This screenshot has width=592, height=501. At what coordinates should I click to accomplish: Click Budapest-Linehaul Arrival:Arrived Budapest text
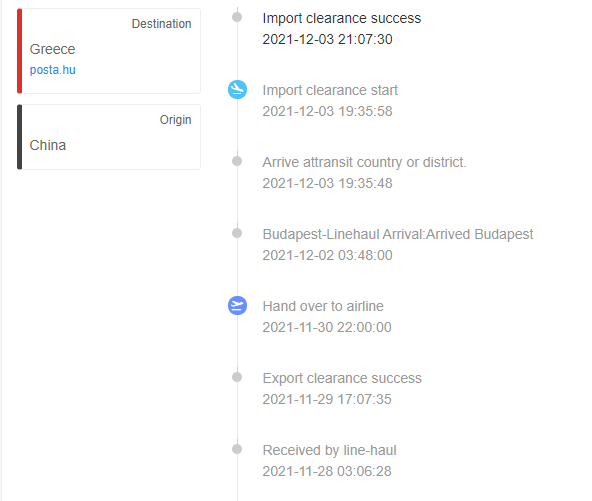(x=398, y=234)
